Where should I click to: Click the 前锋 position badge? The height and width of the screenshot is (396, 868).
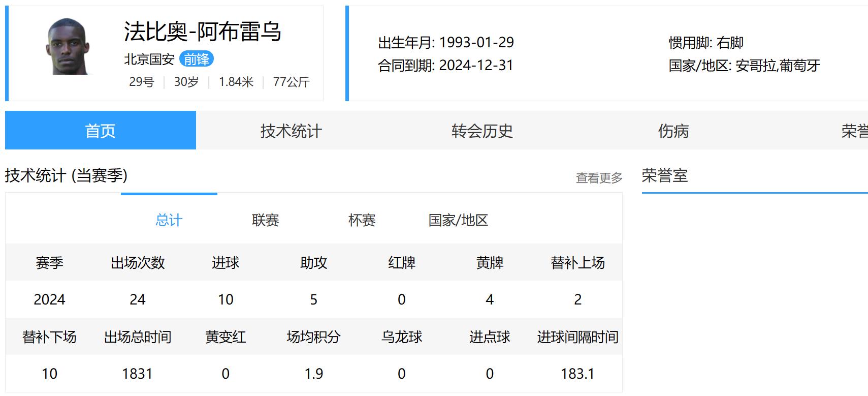coord(197,59)
